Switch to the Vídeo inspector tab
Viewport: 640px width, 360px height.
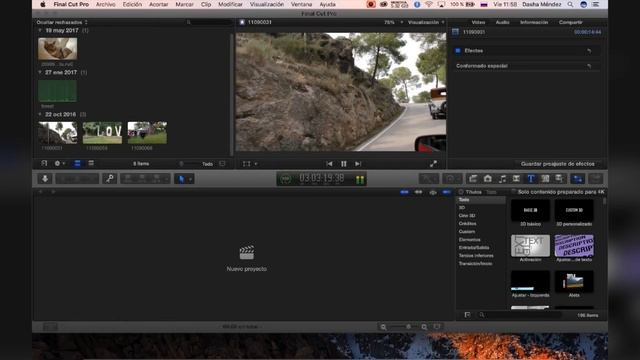pyautogui.click(x=478, y=22)
